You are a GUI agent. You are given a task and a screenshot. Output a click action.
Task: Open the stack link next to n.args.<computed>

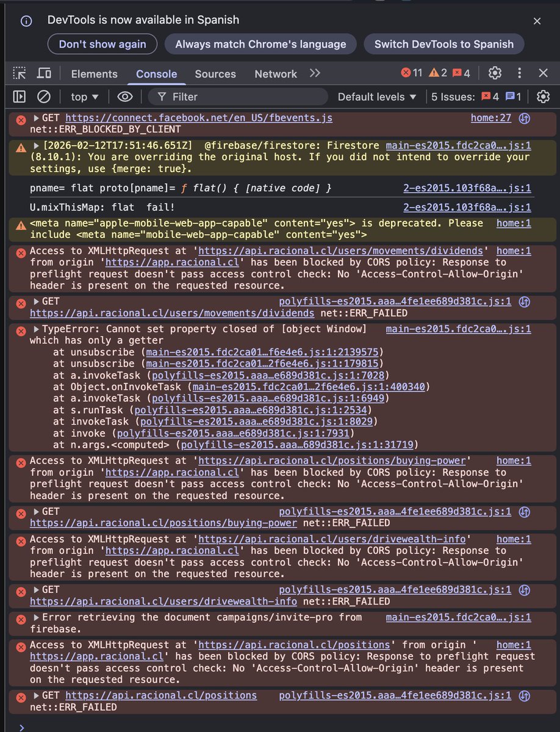point(298,445)
